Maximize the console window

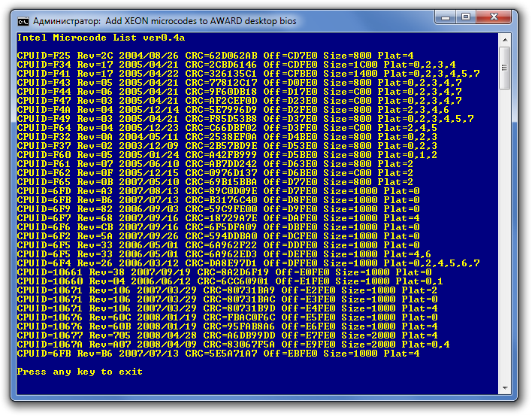(x=466, y=17)
